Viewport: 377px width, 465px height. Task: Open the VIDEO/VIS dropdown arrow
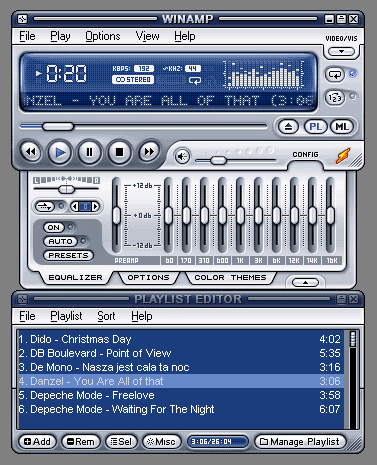click(341, 52)
